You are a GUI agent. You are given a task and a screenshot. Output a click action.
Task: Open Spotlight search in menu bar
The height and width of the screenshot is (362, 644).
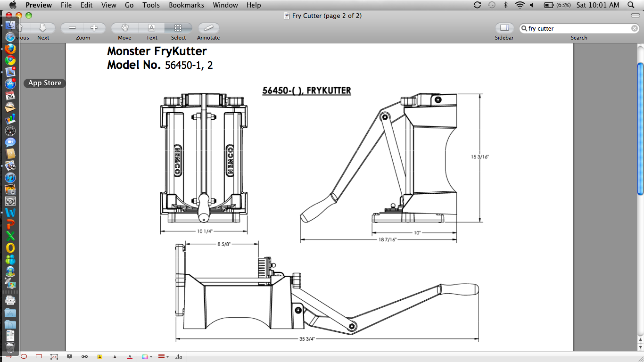click(x=631, y=5)
